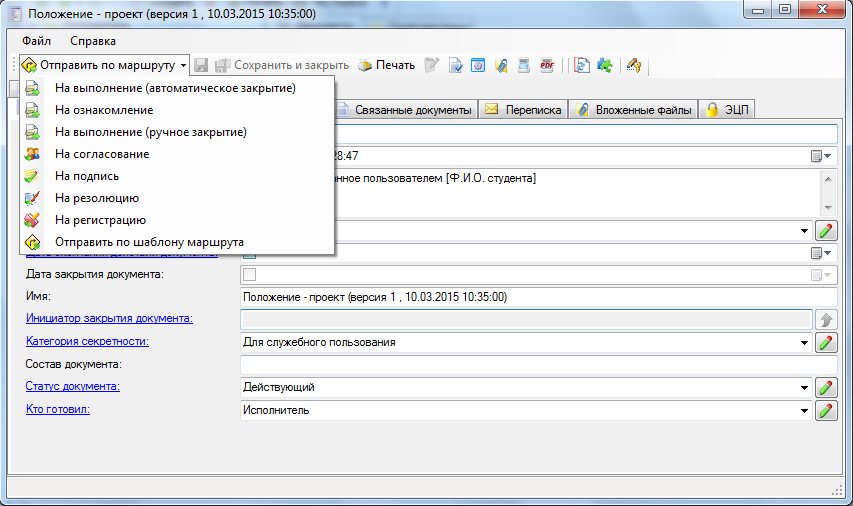Screen dimensions: 853x506
Task: Maximize the Положение - проект window
Action: 784,9
